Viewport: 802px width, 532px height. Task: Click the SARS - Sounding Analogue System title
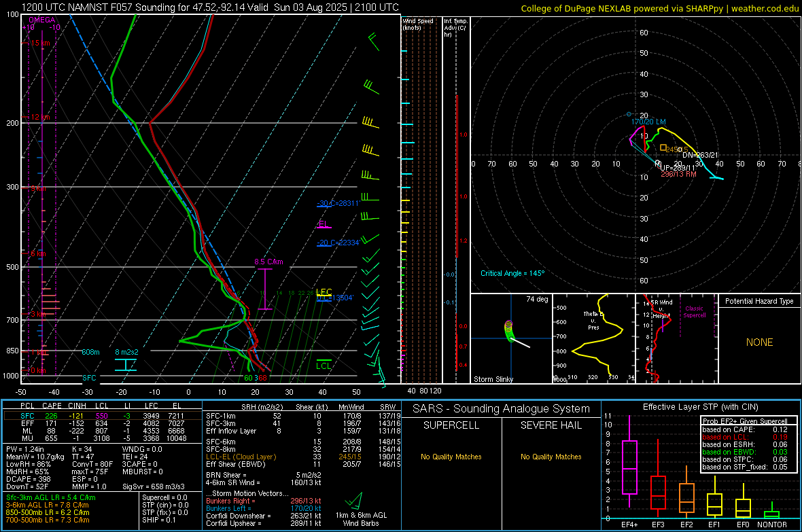[x=501, y=409]
